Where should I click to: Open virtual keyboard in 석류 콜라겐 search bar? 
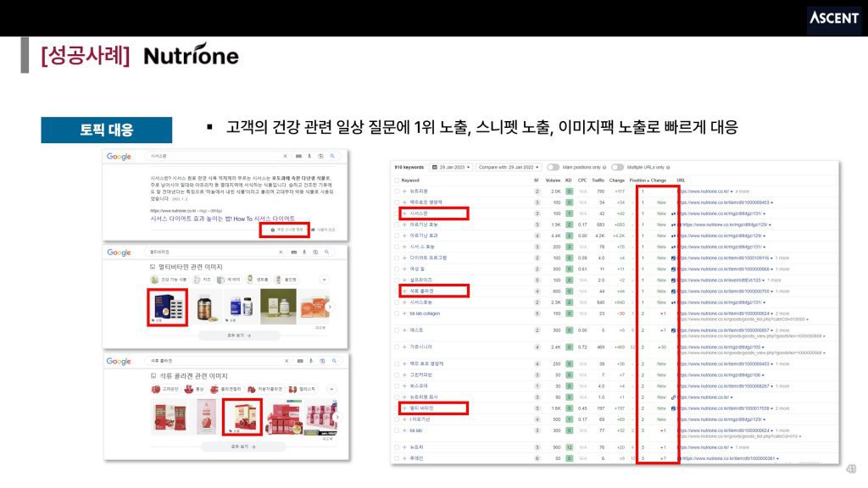[300, 361]
